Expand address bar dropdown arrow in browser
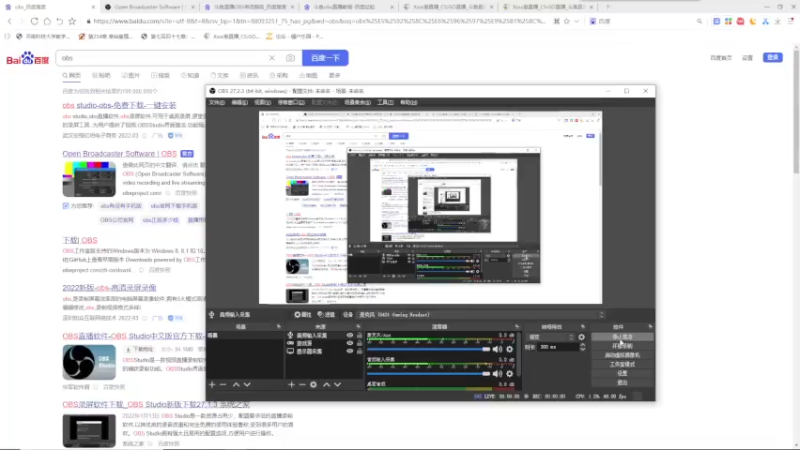The image size is (800, 450). pyautogui.click(x=577, y=21)
